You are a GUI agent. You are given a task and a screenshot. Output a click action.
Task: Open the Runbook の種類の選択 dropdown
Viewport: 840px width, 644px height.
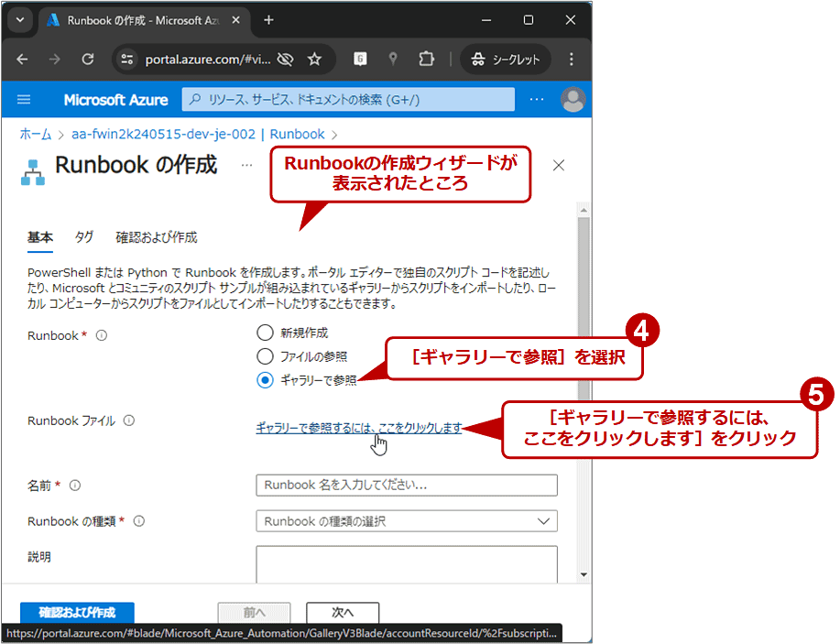[407, 521]
